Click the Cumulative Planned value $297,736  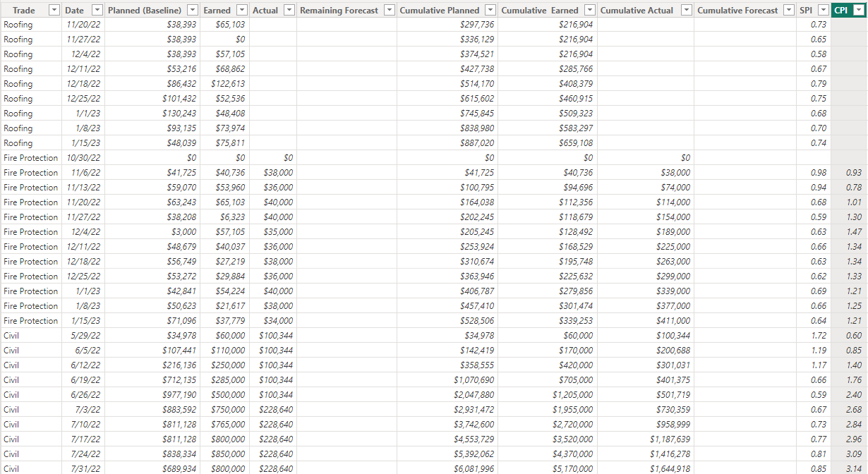point(477,25)
